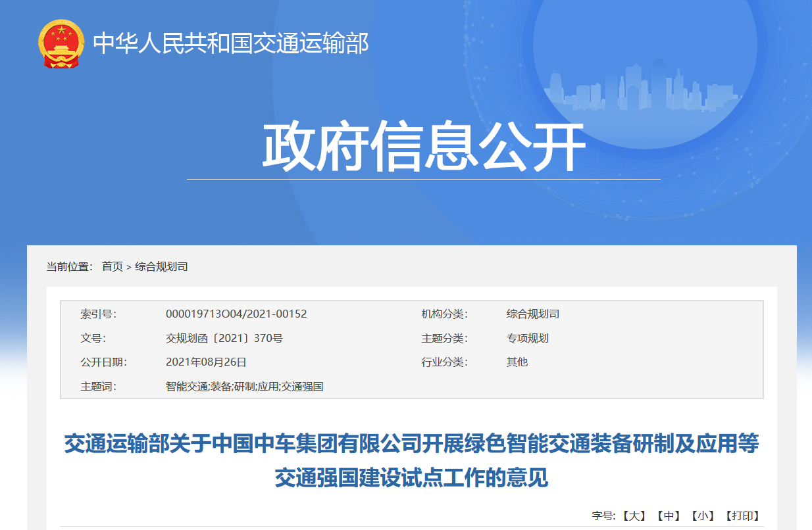Viewport: 812px width, 530px height.
Task: Select publish date 2021年08月26日
Action: [206, 362]
